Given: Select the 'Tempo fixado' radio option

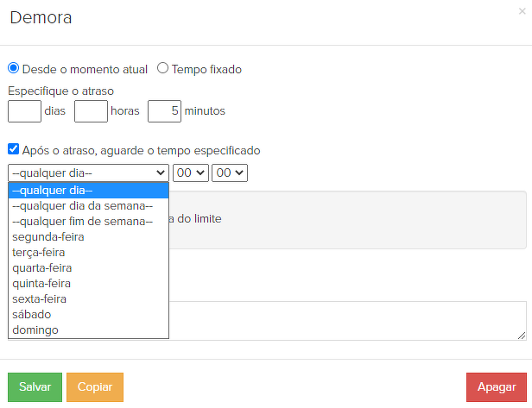Looking at the screenshot, I should point(162,69).
